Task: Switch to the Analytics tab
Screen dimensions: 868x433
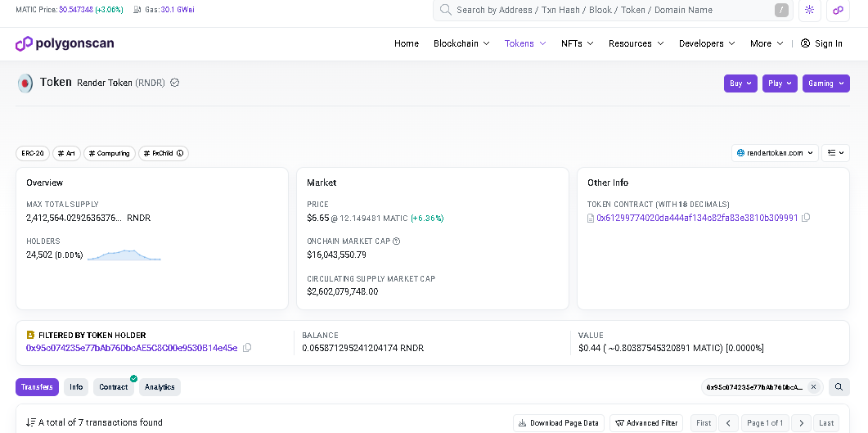Action: tap(160, 387)
